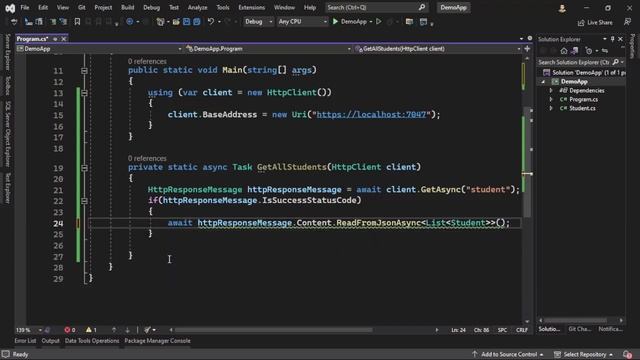Click the code cleanup broom icon
Viewport: 640px width, 360px height.
(147, 330)
